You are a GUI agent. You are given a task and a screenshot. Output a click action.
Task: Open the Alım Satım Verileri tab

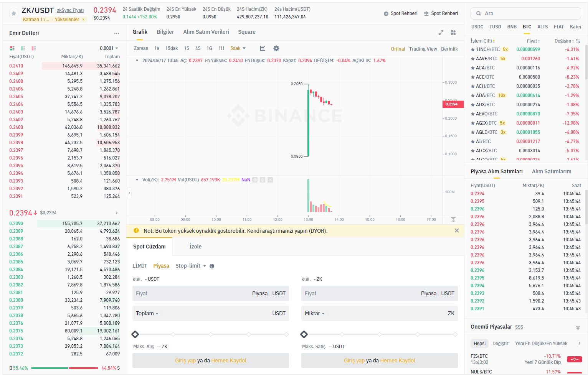pyautogui.click(x=206, y=32)
